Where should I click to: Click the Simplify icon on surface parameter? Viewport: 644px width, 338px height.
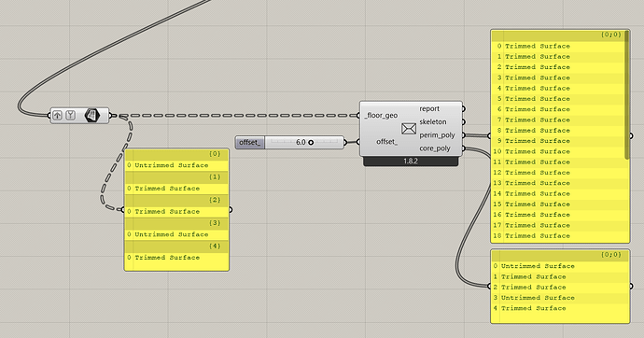coord(71,116)
